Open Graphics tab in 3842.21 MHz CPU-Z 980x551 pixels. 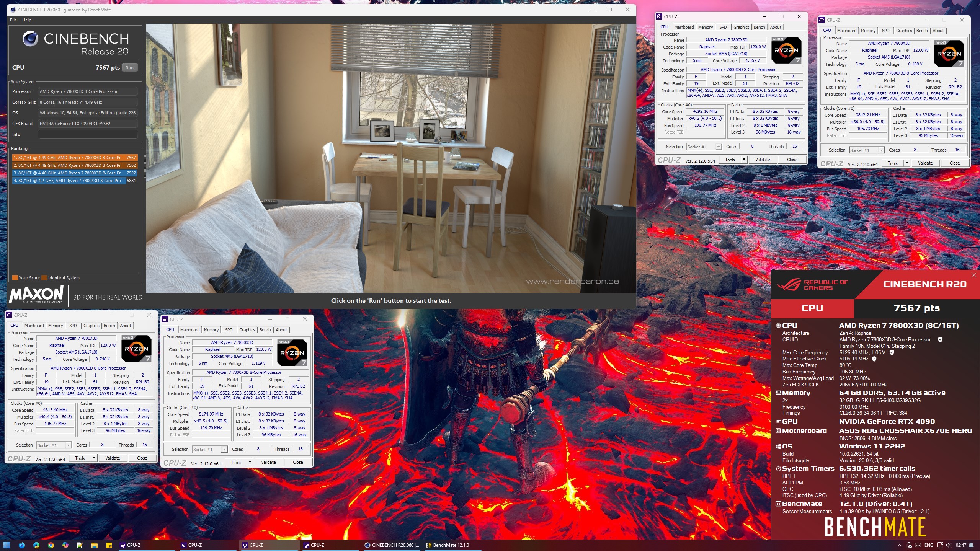pos(904,31)
